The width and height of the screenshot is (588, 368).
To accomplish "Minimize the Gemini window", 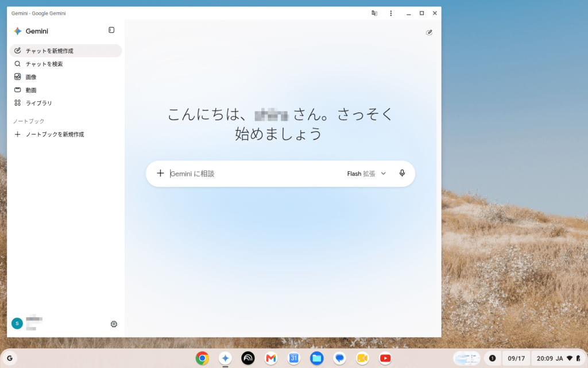I will point(409,13).
